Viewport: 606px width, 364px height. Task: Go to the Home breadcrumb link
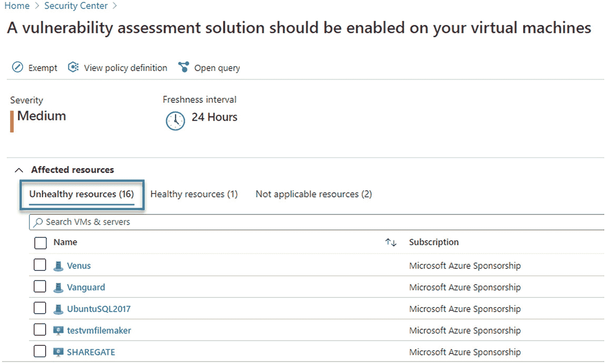pyautogui.click(x=17, y=6)
